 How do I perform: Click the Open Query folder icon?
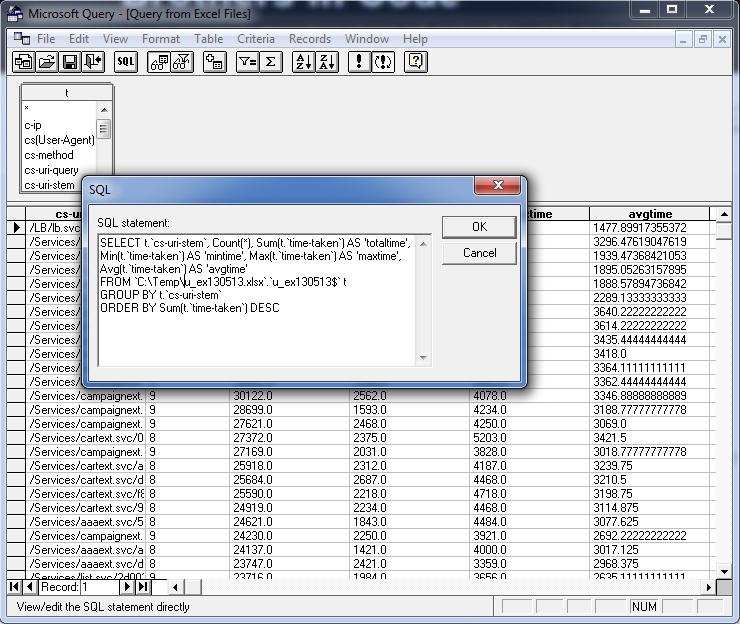point(46,62)
